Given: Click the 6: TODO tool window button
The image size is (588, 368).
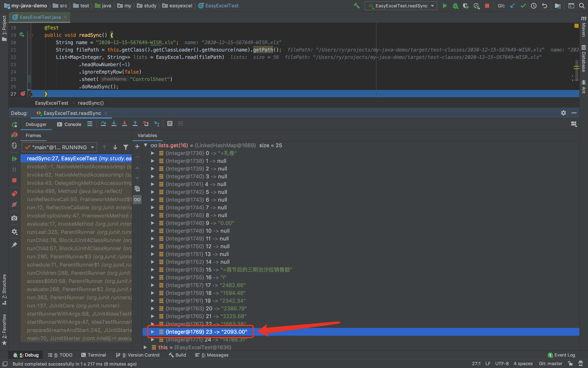Looking at the screenshot, I should coord(60,355).
